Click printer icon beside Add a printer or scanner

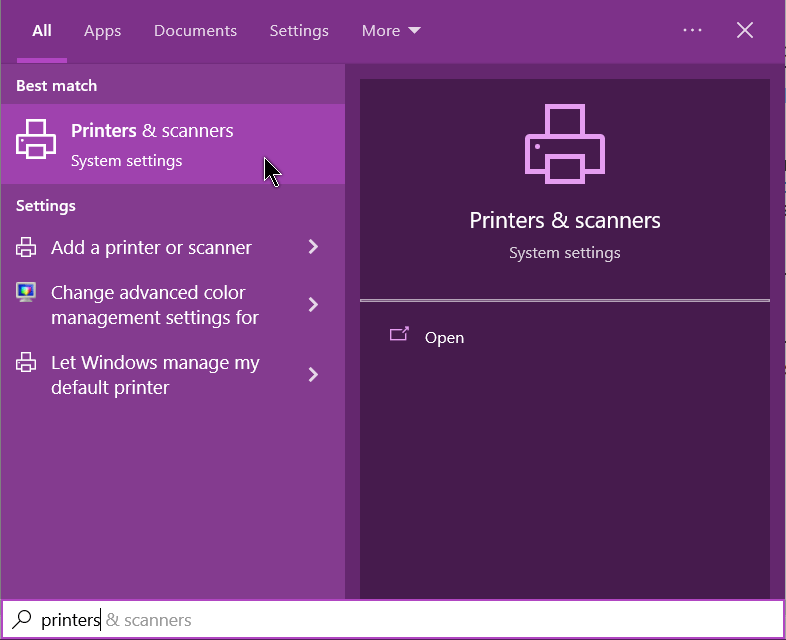click(26, 247)
